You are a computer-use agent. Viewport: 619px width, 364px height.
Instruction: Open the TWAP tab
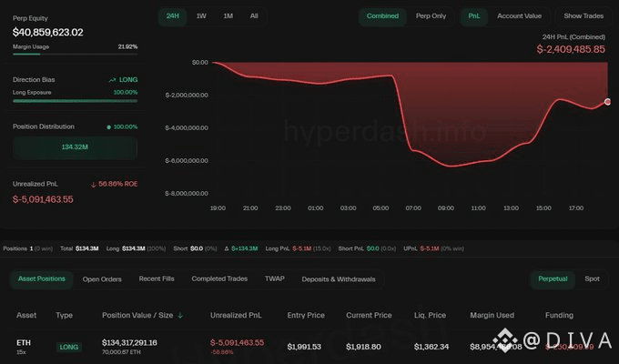coord(275,279)
